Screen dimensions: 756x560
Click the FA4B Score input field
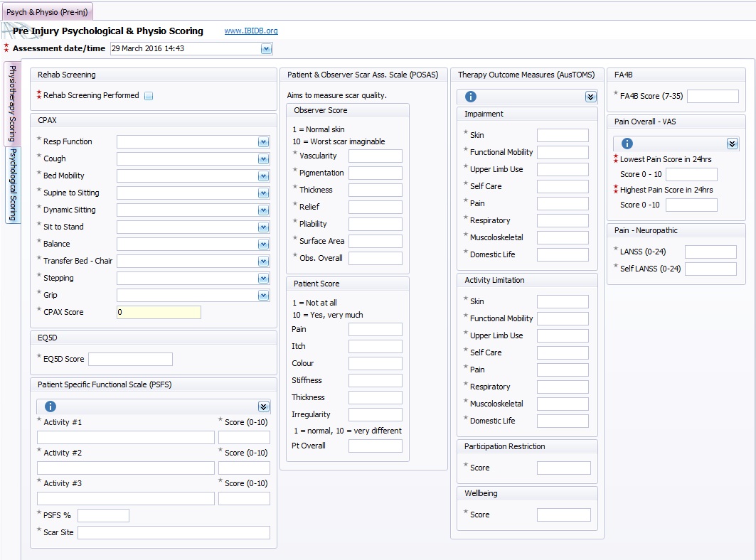coord(713,97)
